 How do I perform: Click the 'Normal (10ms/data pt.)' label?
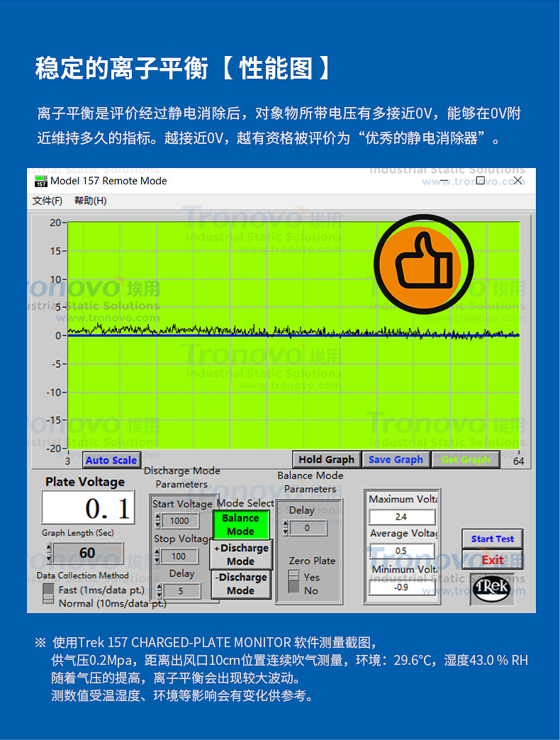[112, 603]
